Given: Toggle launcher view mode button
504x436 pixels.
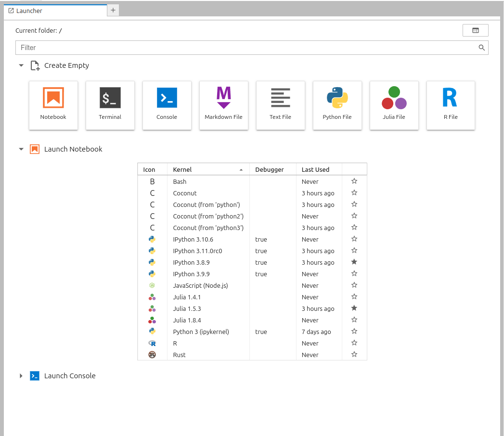Looking at the screenshot, I should tap(475, 30).
